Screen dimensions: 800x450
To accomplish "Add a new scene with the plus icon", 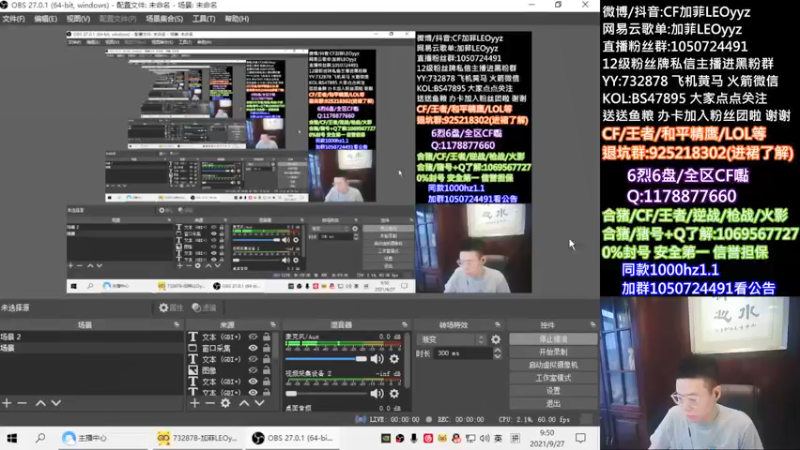I will click(7, 403).
